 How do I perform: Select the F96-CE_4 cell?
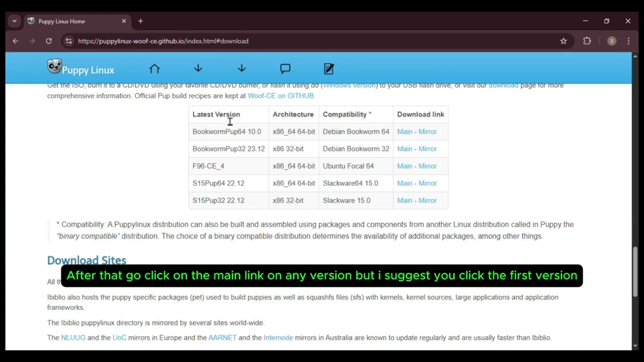(x=229, y=166)
